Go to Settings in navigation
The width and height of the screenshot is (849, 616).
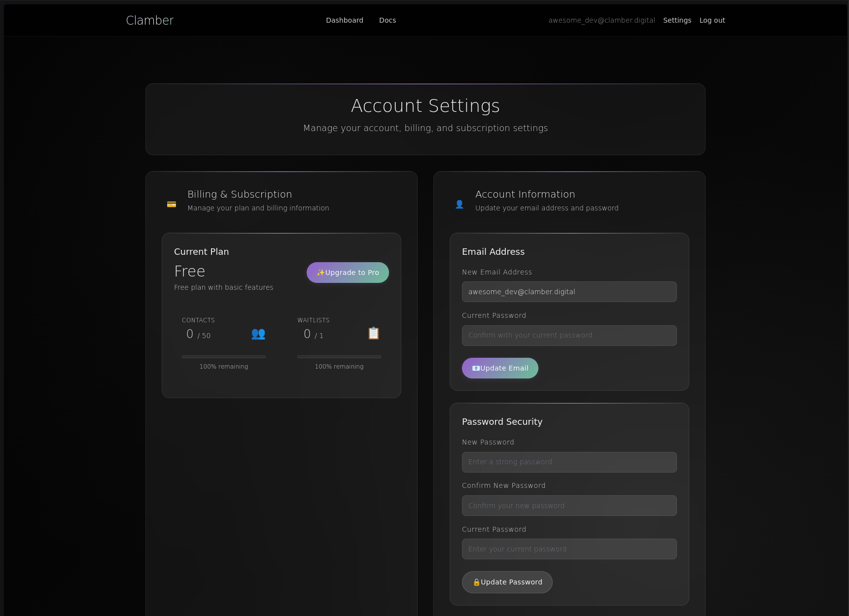(677, 20)
